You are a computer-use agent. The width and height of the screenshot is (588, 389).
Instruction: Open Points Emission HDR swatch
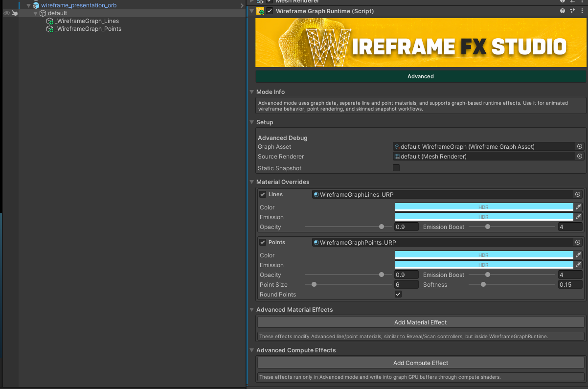point(484,265)
